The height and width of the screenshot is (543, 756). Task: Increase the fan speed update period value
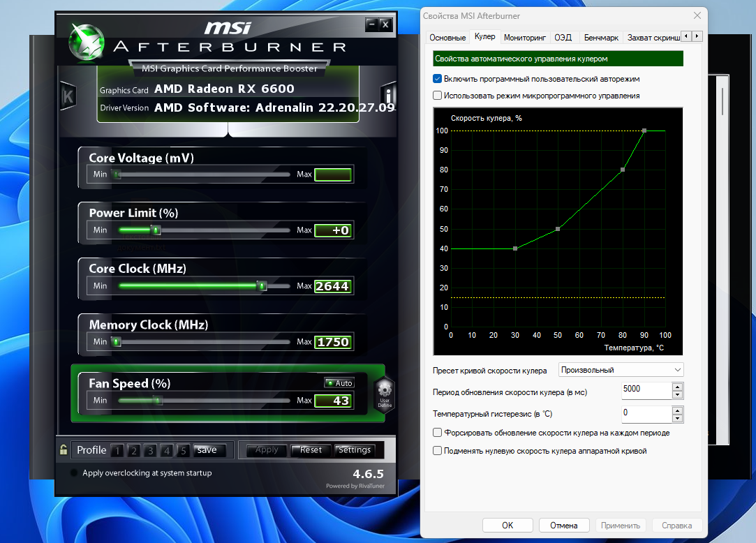click(x=678, y=386)
